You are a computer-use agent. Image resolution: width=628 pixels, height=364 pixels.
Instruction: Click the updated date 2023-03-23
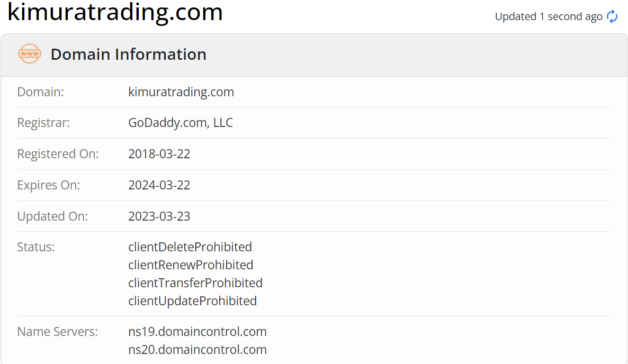tap(159, 216)
